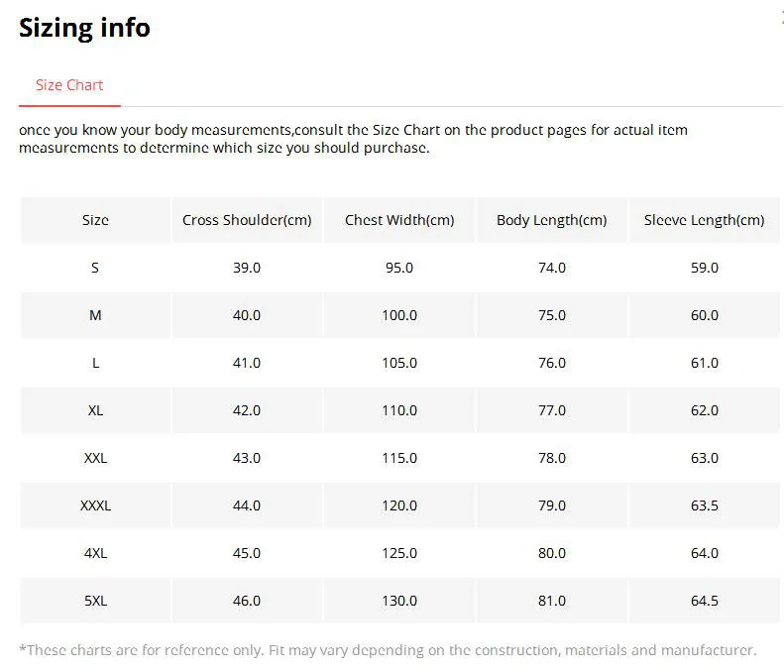Click the 63.5 sleeve length value
The width and height of the screenshot is (784, 672).
[705, 505]
